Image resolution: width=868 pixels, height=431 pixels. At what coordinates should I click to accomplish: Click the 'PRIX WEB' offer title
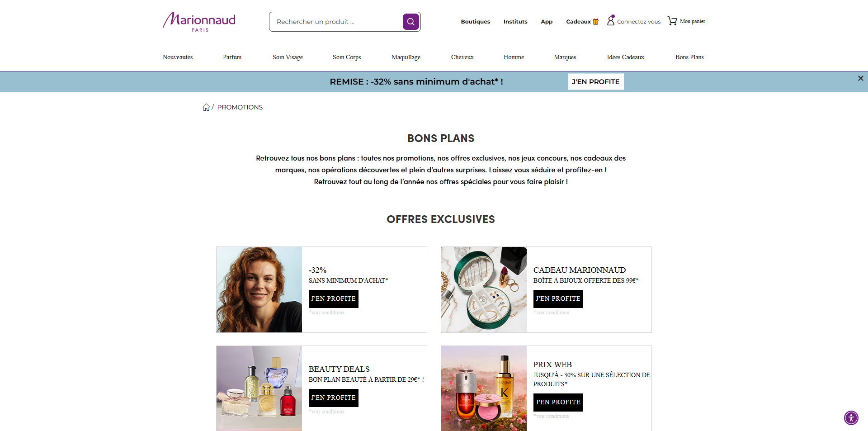552,365
